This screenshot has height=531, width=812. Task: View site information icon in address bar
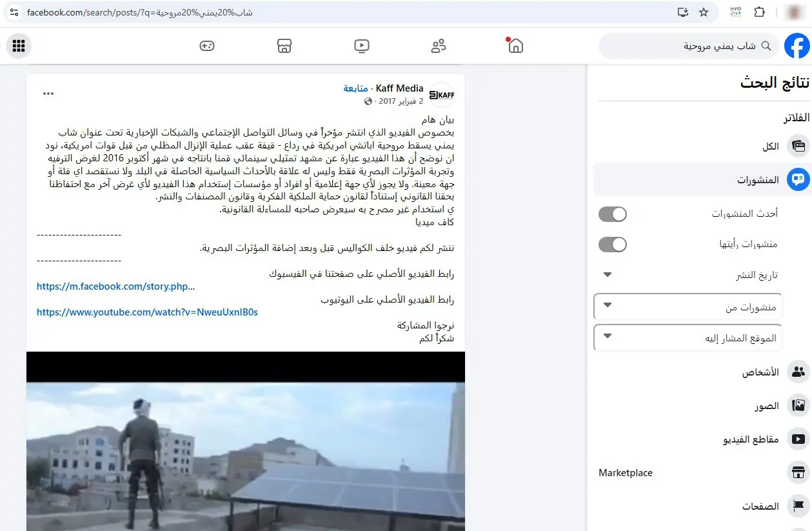coord(14,12)
